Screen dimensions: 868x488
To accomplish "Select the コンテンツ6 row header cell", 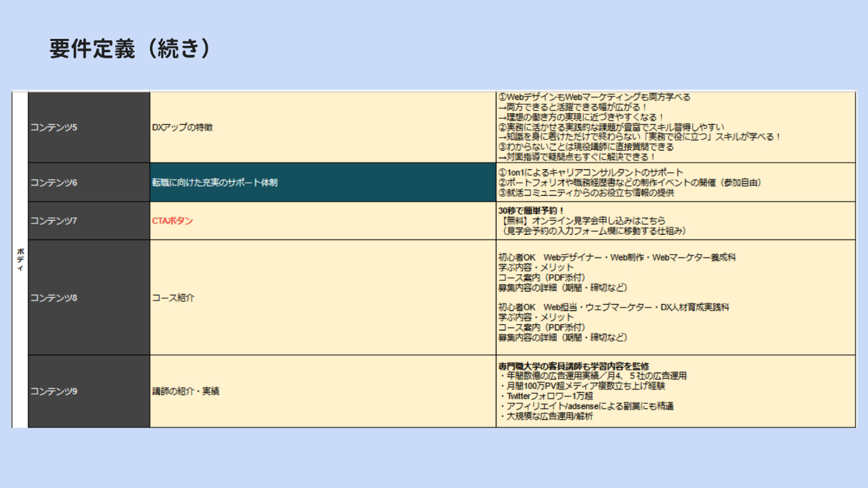I will 88,183.
